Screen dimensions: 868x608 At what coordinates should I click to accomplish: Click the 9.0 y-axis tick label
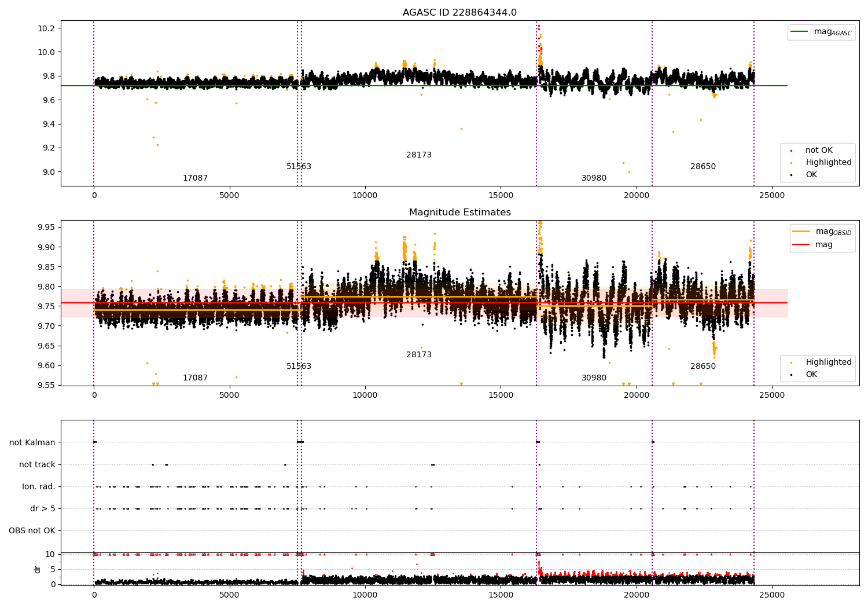(49, 172)
